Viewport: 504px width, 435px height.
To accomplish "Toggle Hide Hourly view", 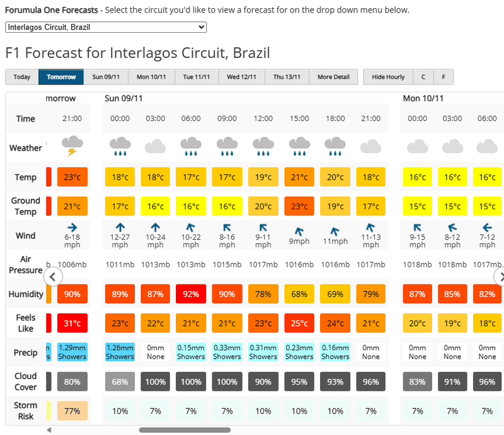I will coord(388,77).
